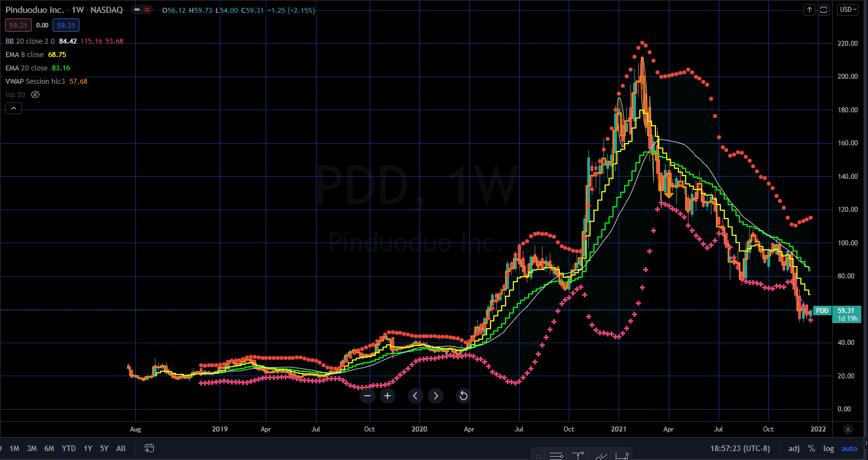Open the Go to date calendar icon
The image size is (868, 460).
pyautogui.click(x=149, y=448)
